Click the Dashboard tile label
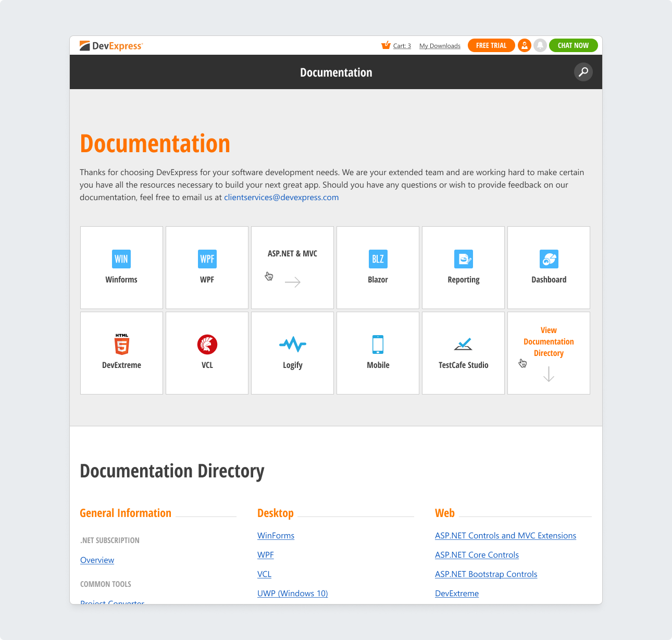The image size is (672, 640). (x=549, y=280)
